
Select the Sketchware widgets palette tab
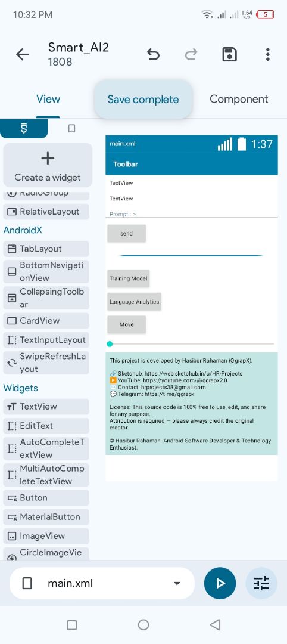[24, 129]
